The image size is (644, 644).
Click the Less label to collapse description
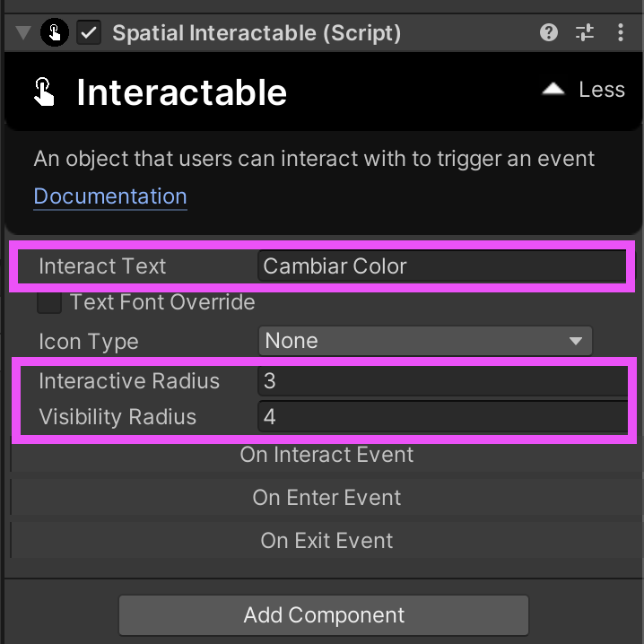602,90
